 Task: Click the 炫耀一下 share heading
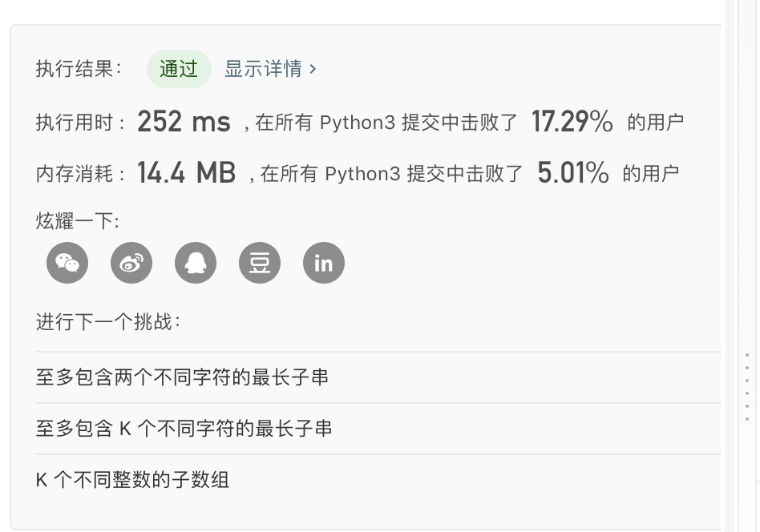(77, 221)
